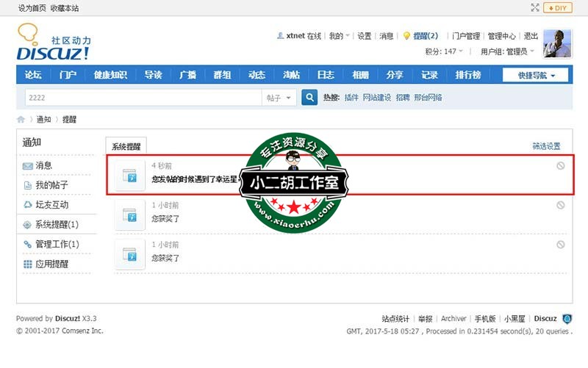This screenshot has height=368, width=588.
Task: Click the user avatar photo
Action: pos(557,44)
